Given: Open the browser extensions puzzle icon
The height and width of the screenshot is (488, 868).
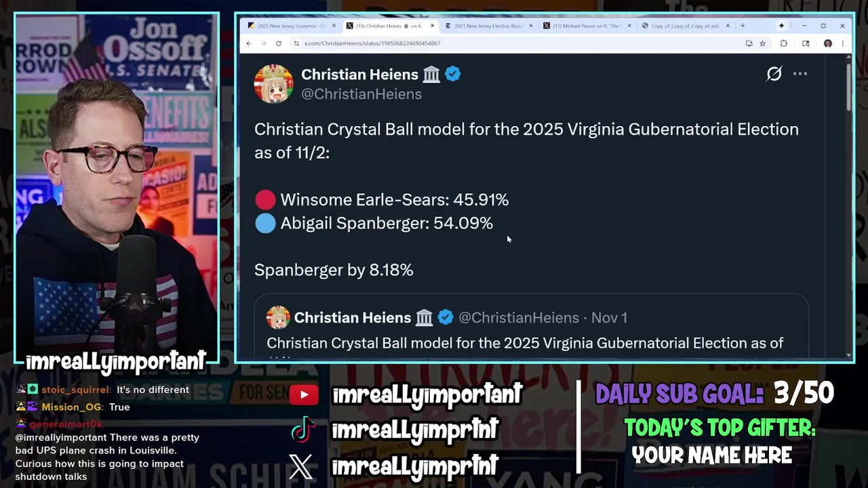Looking at the screenshot, I should point(784,43).
